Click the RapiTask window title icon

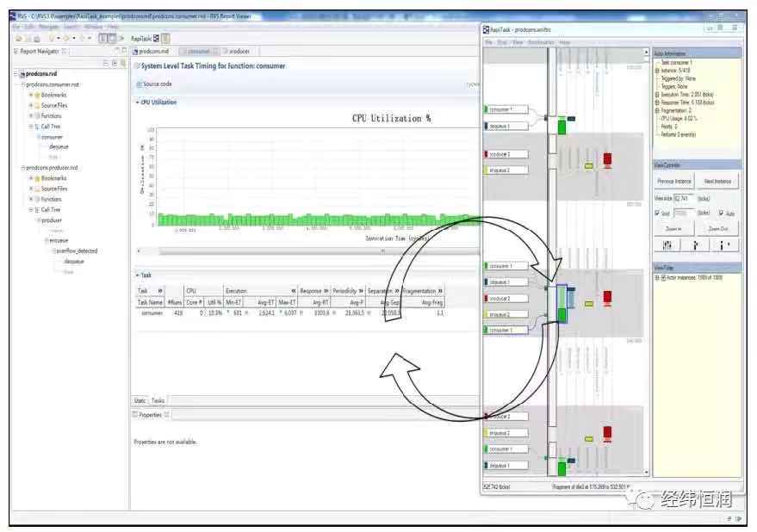(487, 30)
